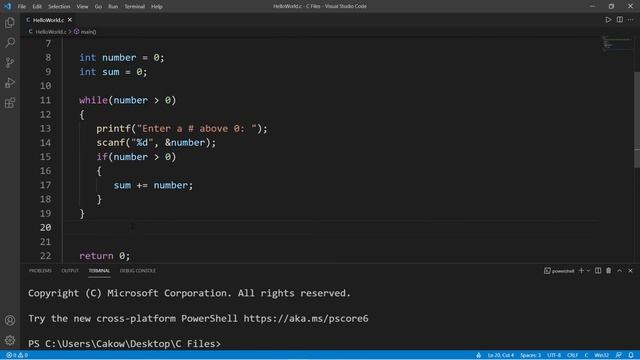The image size is (640, 360).
Task: Click main() in the breadcrumb
Action: tap(88, 31)
